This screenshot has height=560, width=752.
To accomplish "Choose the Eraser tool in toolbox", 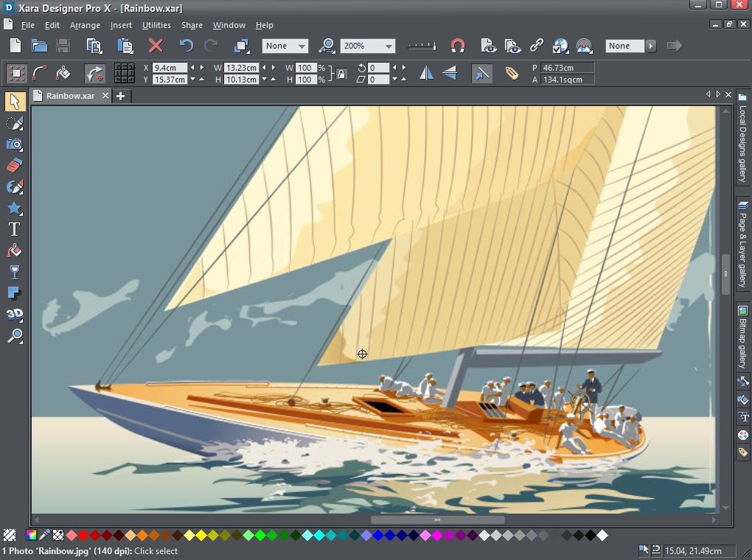I will point(15,165).
